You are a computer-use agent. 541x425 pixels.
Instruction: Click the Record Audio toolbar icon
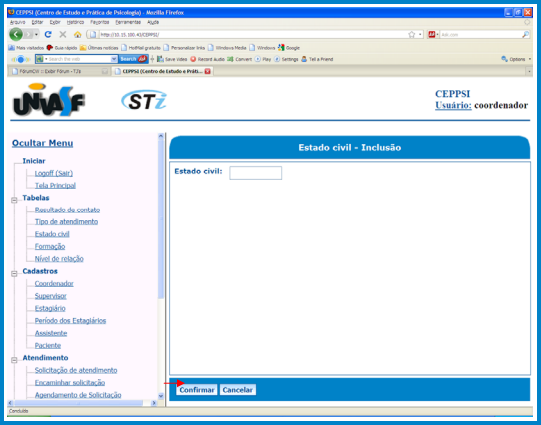pyautogui.click(x=193, y=59)
